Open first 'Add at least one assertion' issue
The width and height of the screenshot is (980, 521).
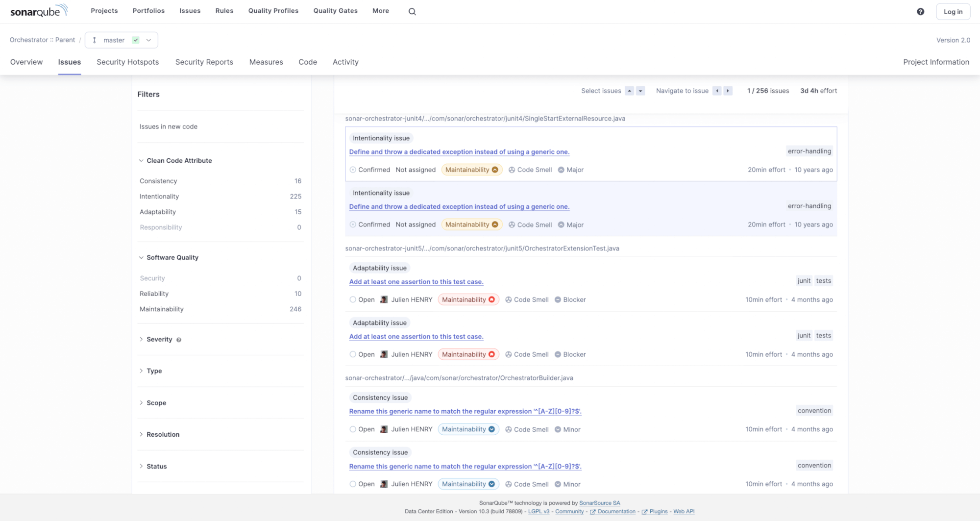pyautogui.click(x=416, y=282)
